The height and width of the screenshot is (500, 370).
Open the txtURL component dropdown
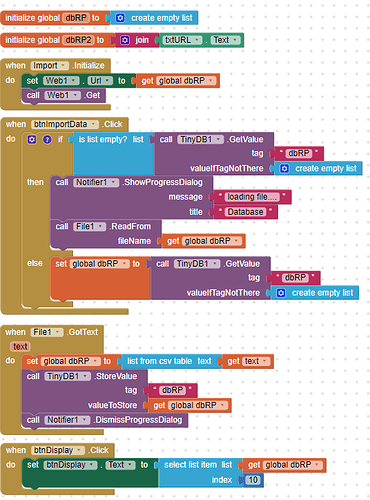[x=197, y=40]
